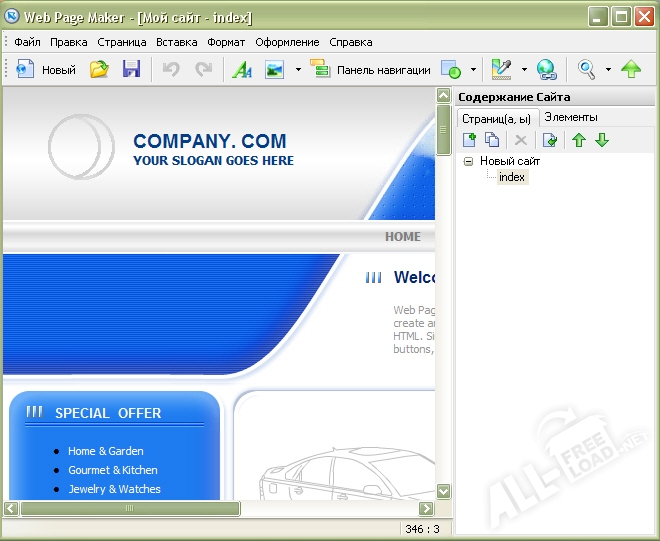Click the Redo arrow icon
660x541 pixels.
click(203, 70)
